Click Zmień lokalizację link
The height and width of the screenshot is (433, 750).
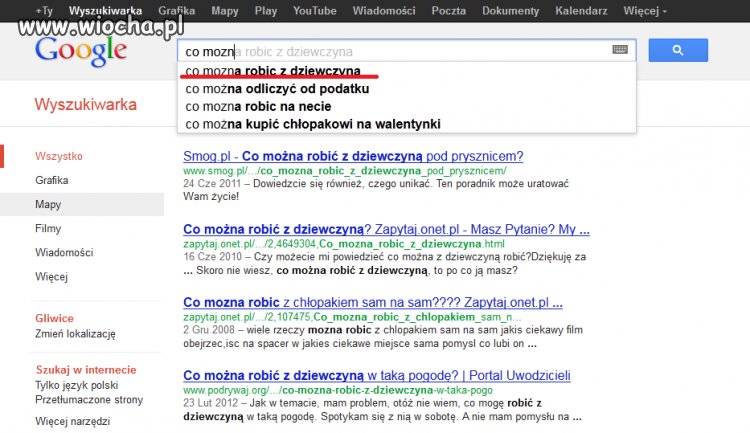point(75,333)
